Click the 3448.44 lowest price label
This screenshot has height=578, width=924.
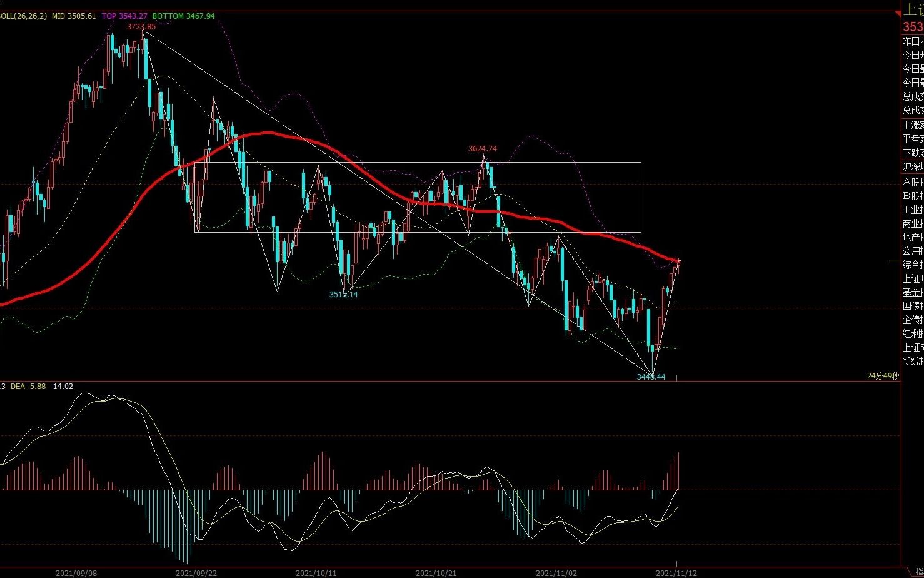651,377
